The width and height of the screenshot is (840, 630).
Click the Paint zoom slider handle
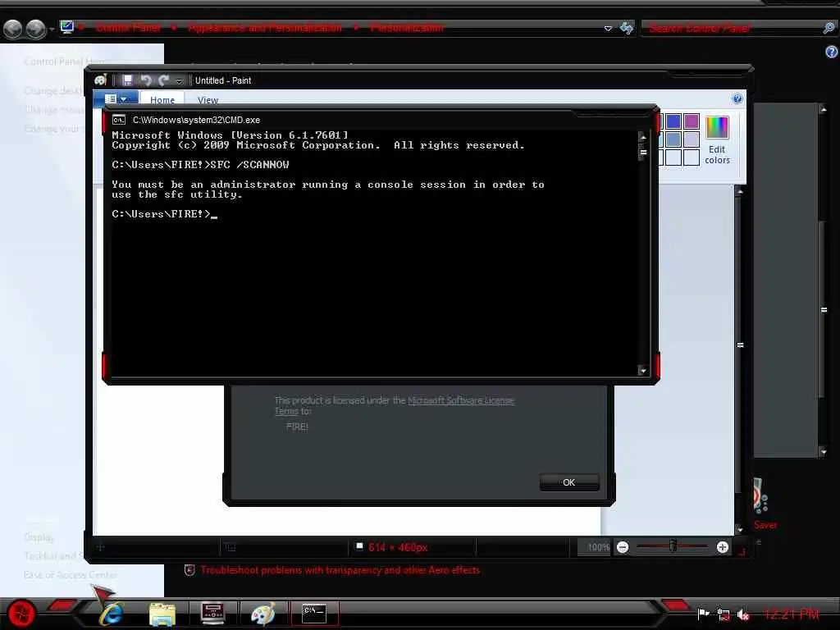tap(673, 546)
